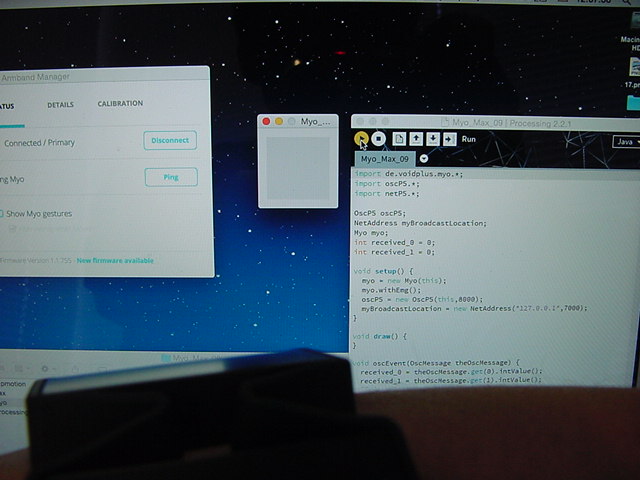640x480 pixels.
Task: Run the sketch with the Processing play button
Action: click(x=361, y=139)
